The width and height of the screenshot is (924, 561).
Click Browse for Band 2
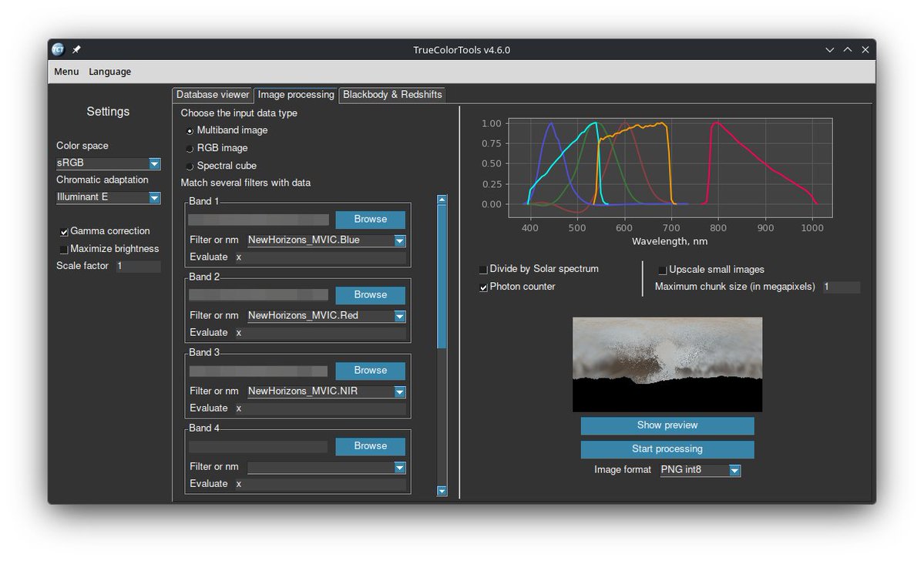coord(370,294)
